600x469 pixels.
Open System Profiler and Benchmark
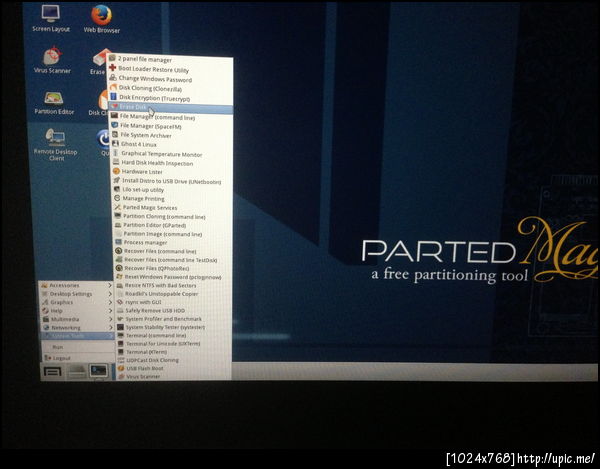tap(173, 319)
